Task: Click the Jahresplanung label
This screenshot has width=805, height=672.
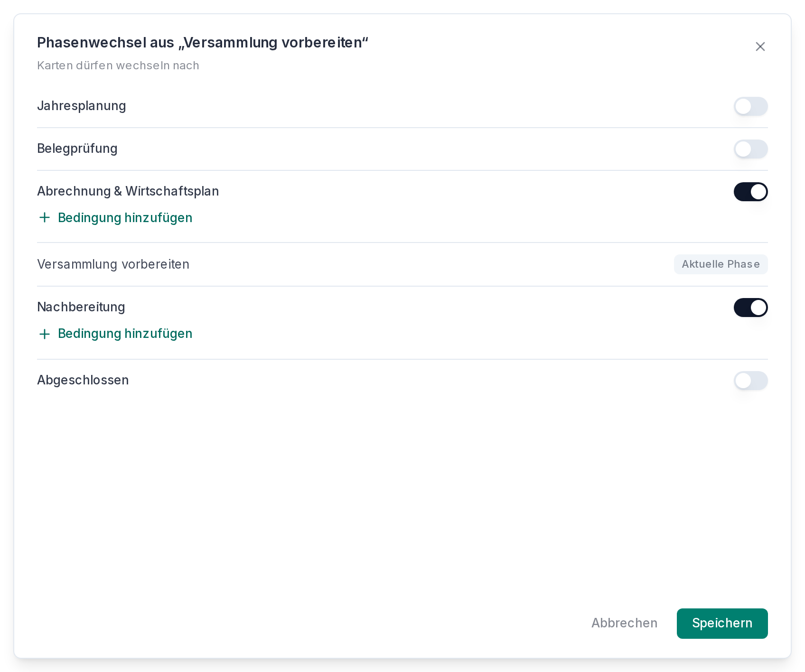Action: click(x=82, y=106)
